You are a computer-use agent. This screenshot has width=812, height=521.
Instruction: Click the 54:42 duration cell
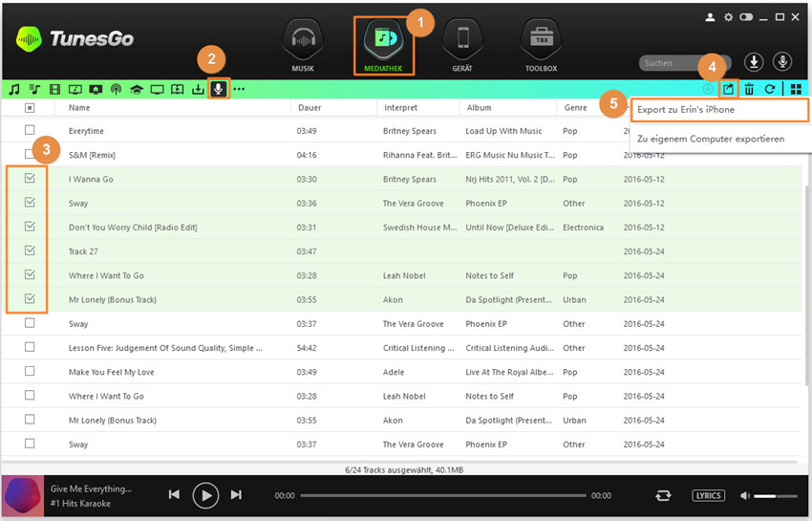click(x=307, y=348)
